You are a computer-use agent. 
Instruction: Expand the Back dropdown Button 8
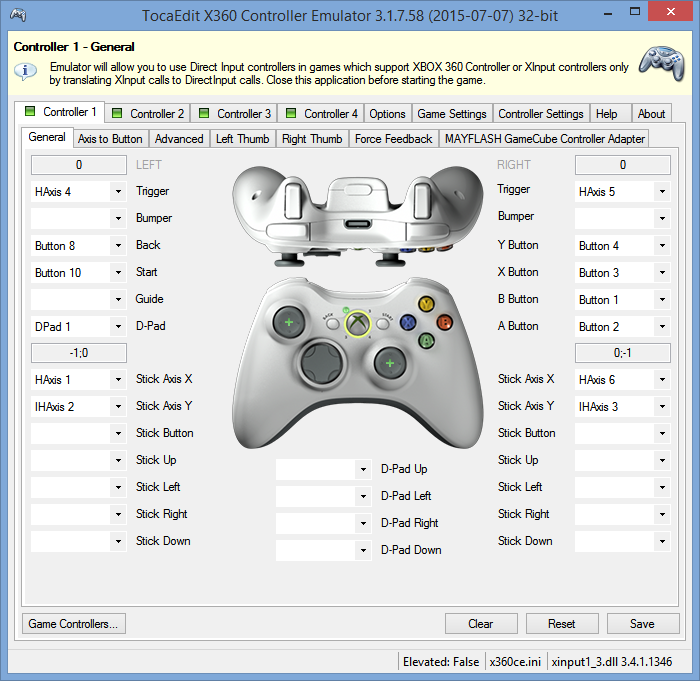(118, 246)
